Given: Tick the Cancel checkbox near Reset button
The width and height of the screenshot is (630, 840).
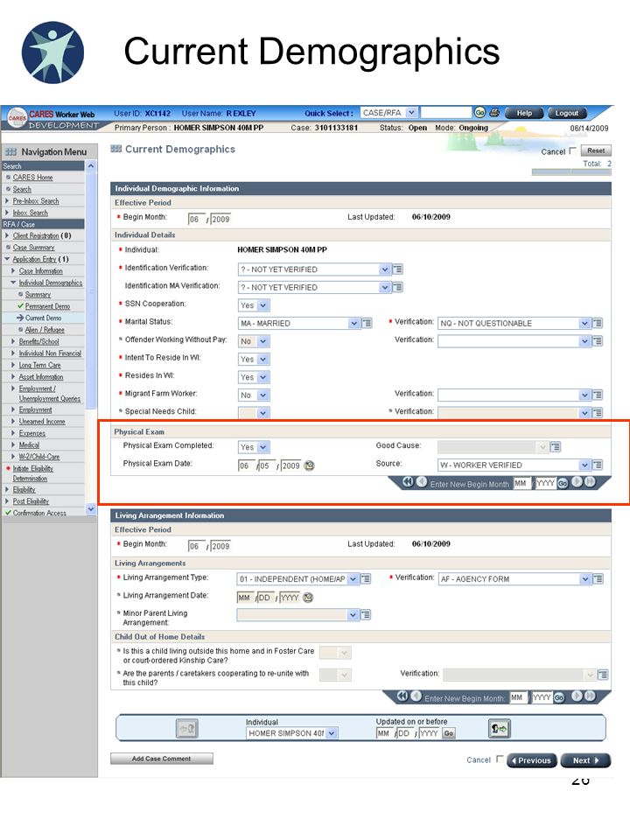Looking at the screenshot, I should pos(572,150).
